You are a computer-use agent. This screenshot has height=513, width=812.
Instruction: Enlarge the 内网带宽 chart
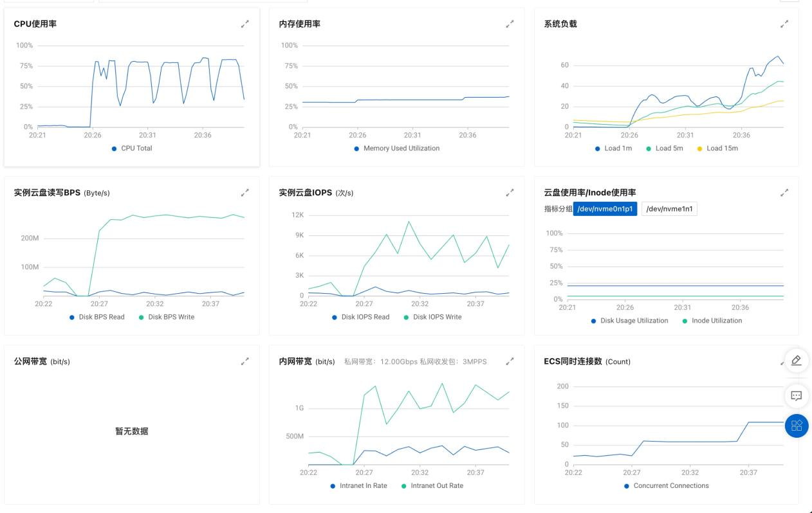(510, 361)
